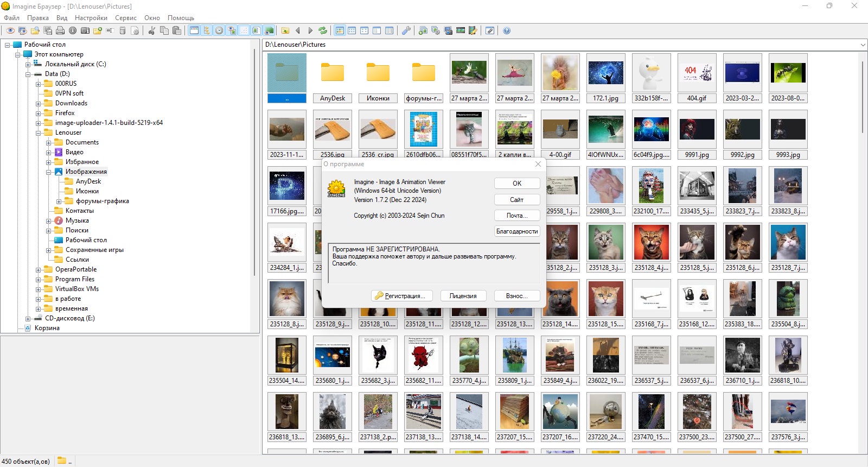The width and height of the screenshot is (868, 467).
Task: Open the Настройки menu
Action: tap(91, 18)
